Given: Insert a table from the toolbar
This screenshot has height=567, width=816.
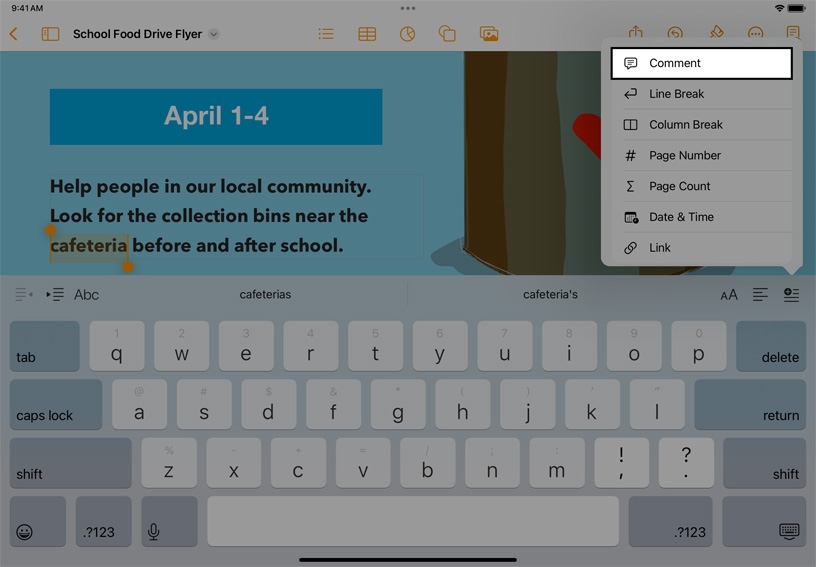Looking at the screenshot, I should pos(367,34).
